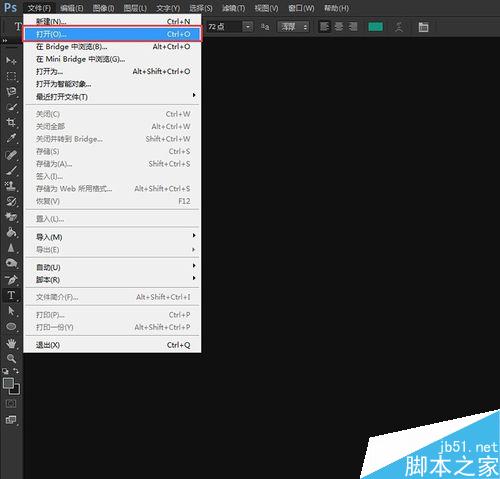Toggle Quick Mask mode
The width and height of the screenshot is (500, 479).
(x=11, y=404)
